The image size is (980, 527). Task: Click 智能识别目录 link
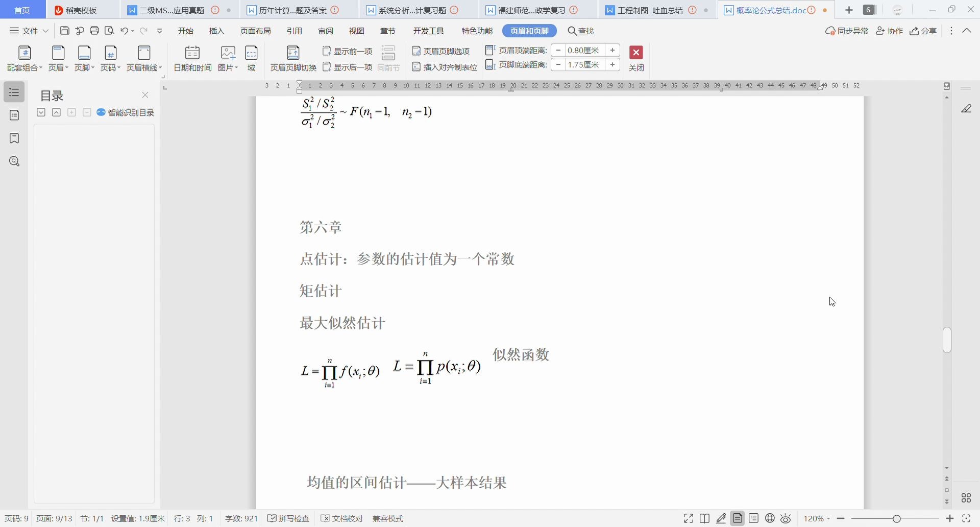pos(126,112)
